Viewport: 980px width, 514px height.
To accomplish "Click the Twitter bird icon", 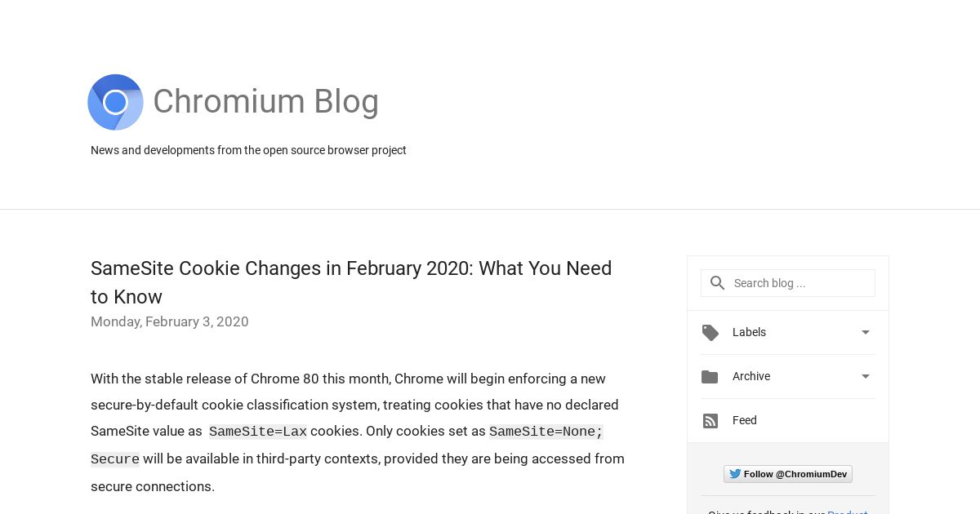I will 735,474.
